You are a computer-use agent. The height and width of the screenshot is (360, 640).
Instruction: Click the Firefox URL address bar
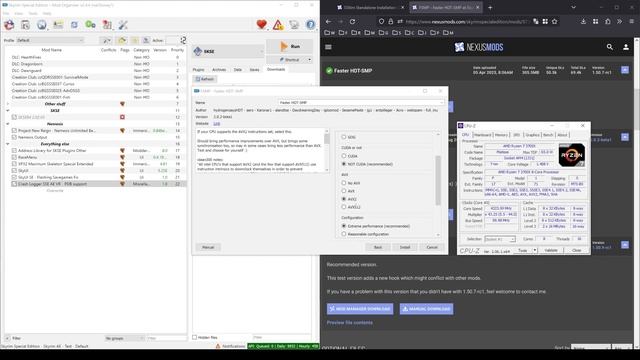(x=467, y=22)
